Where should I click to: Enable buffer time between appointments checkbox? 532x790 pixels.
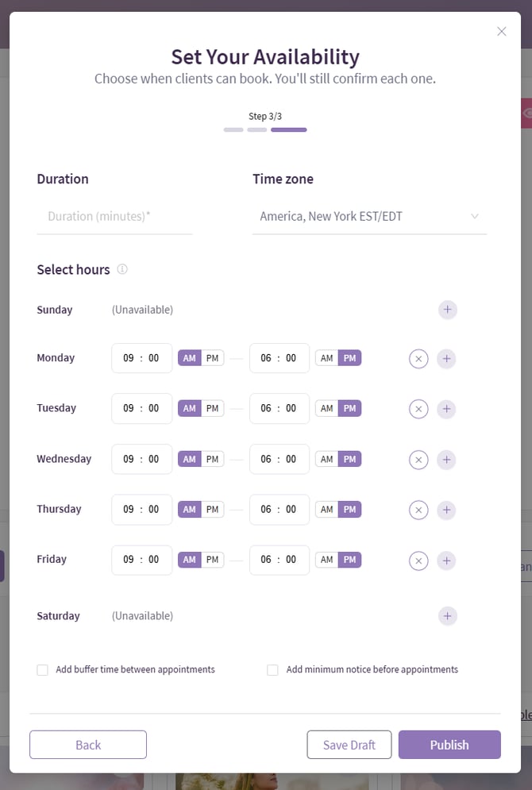43,670
